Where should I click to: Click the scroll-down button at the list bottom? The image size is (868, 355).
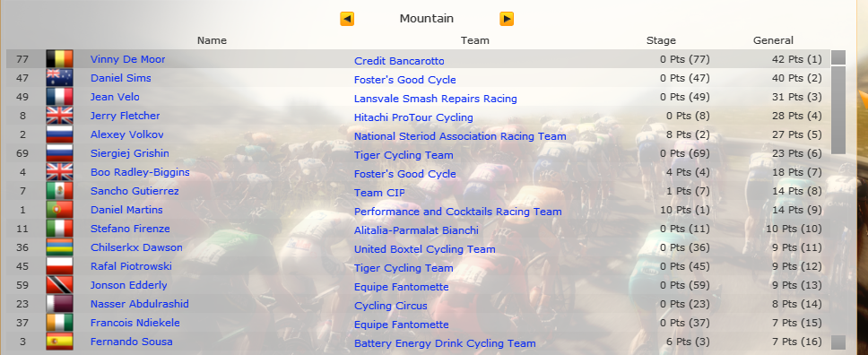[838, 342]
